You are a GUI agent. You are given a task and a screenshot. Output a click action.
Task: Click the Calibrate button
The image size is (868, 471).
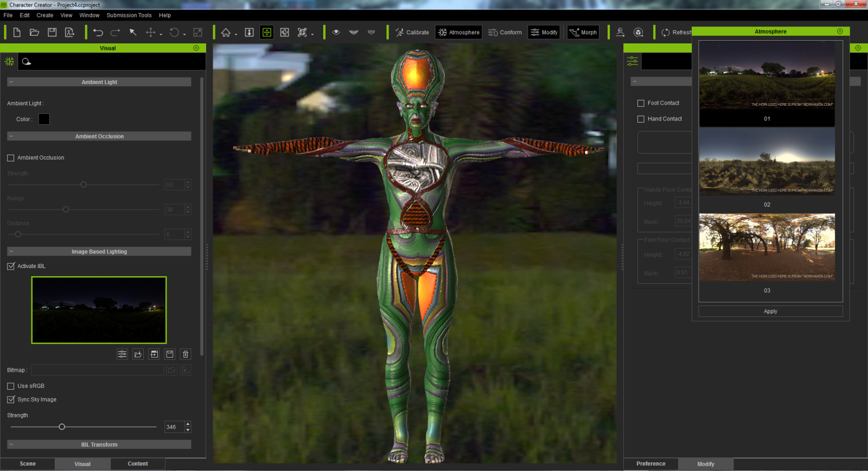[x=412, y=33]
